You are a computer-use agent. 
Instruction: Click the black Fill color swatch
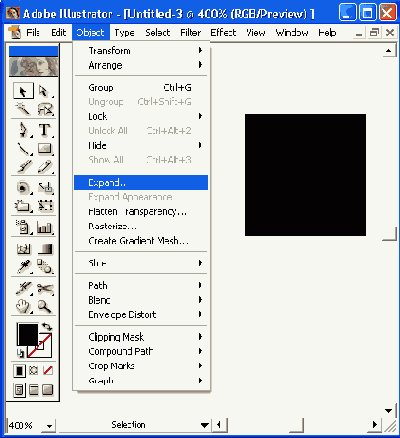pyautogui.click(x=27, y=334)
